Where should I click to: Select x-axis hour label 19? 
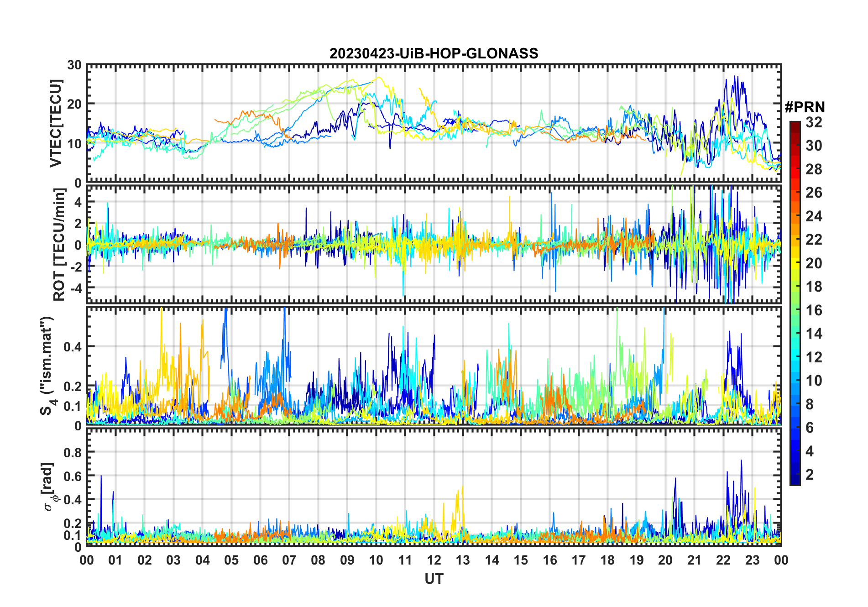coord(637,560)
